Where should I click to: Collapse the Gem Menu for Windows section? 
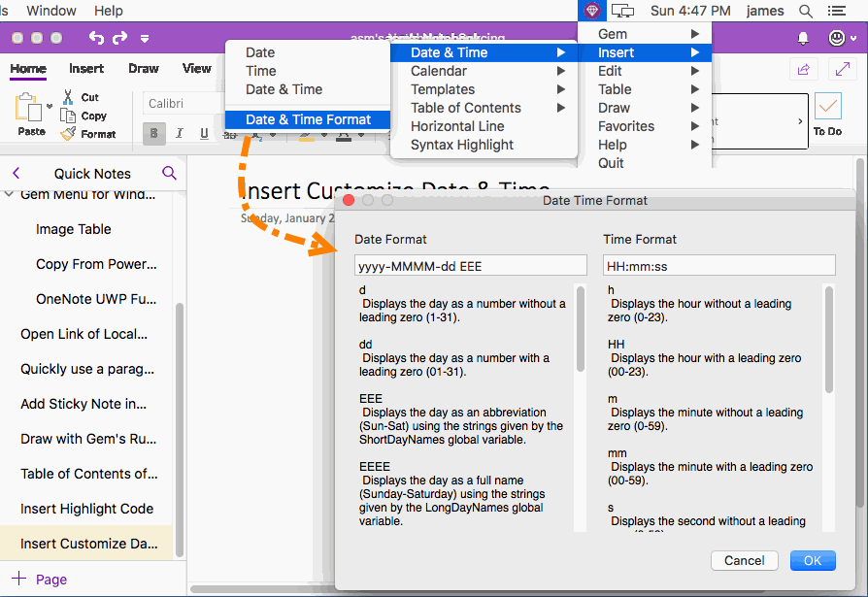click(x=7, y=194)
